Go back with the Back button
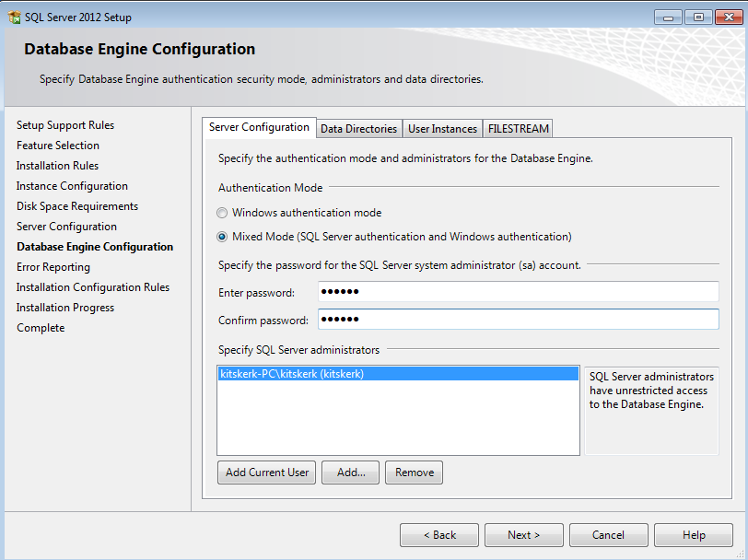Viewport: 748px width, 560px height. pyautogui.click(x=439, y=535)
